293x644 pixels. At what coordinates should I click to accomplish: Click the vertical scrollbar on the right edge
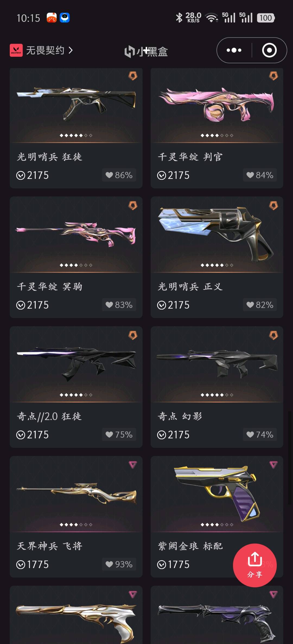tap(290, 458)
